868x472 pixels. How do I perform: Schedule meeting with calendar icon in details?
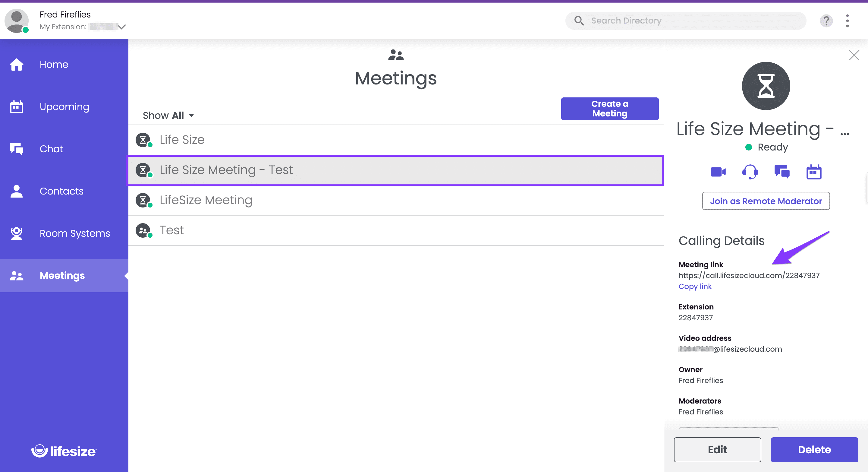tap(814, 172)
